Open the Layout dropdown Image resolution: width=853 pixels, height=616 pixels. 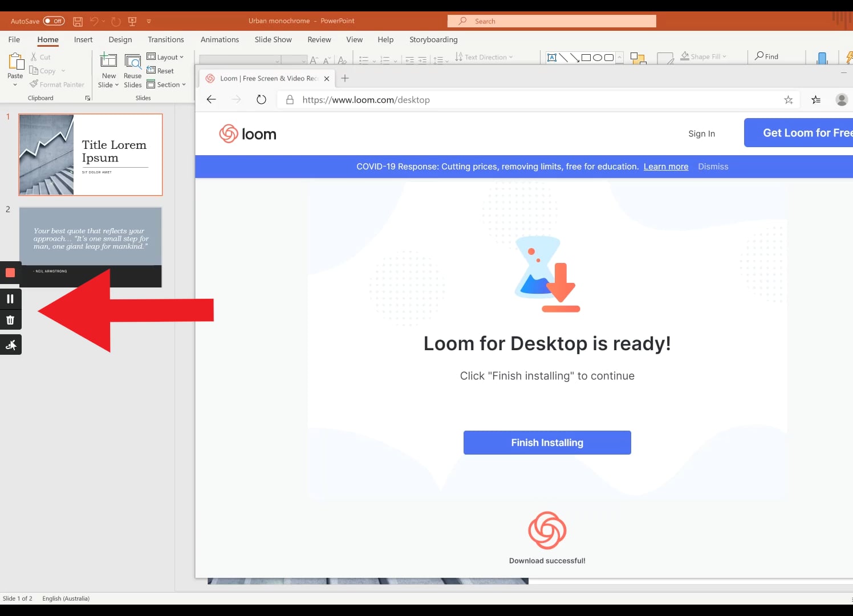[165, 57]
